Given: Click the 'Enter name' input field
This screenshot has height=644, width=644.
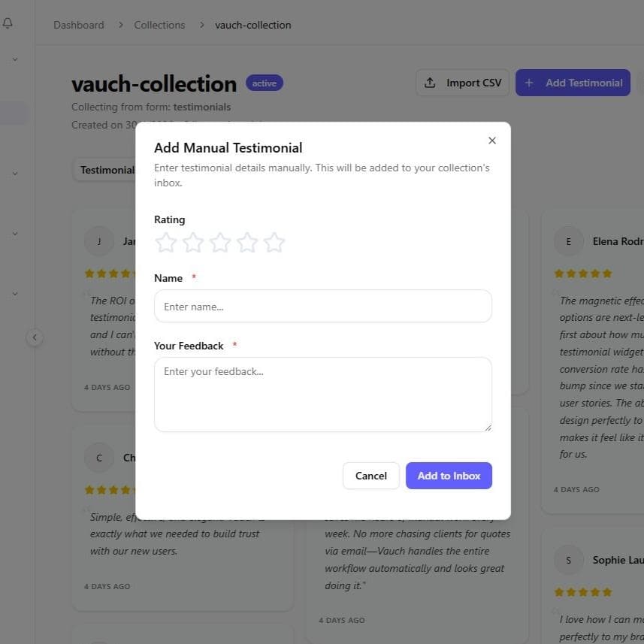Looking at the screenshot, I should click(322, 306).
